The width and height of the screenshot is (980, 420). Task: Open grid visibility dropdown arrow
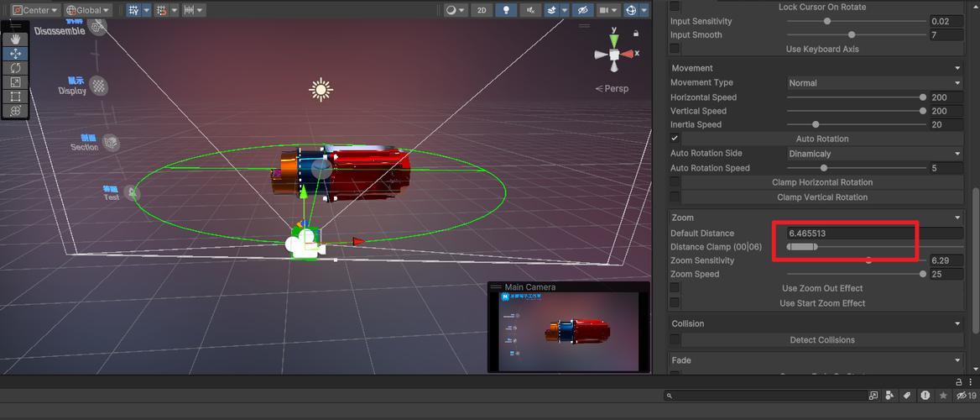click(x=147, y=10)
